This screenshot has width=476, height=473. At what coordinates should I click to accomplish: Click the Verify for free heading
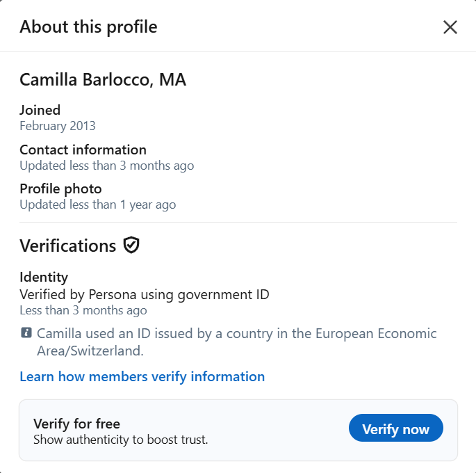point(77,424)
